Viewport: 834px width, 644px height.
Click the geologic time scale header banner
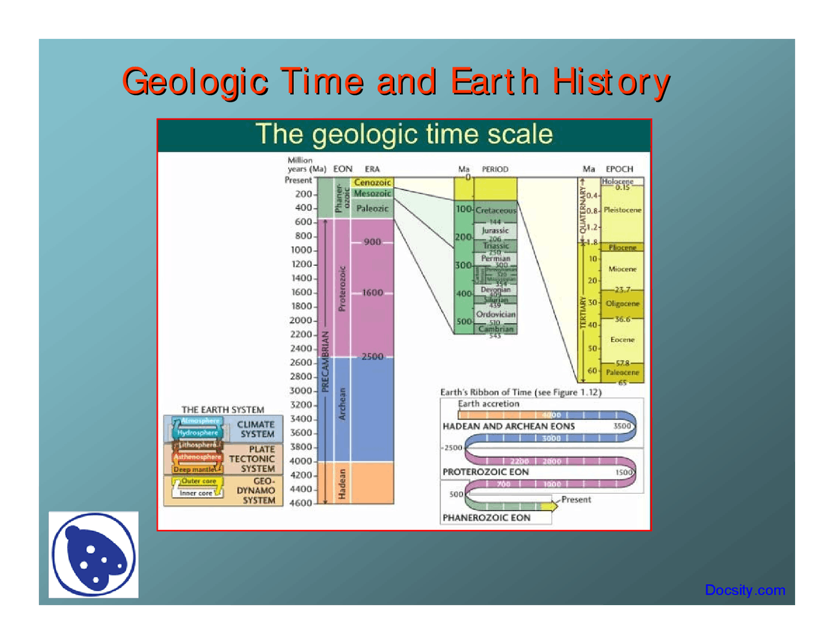pyautogui.click(x=404, y=135)
